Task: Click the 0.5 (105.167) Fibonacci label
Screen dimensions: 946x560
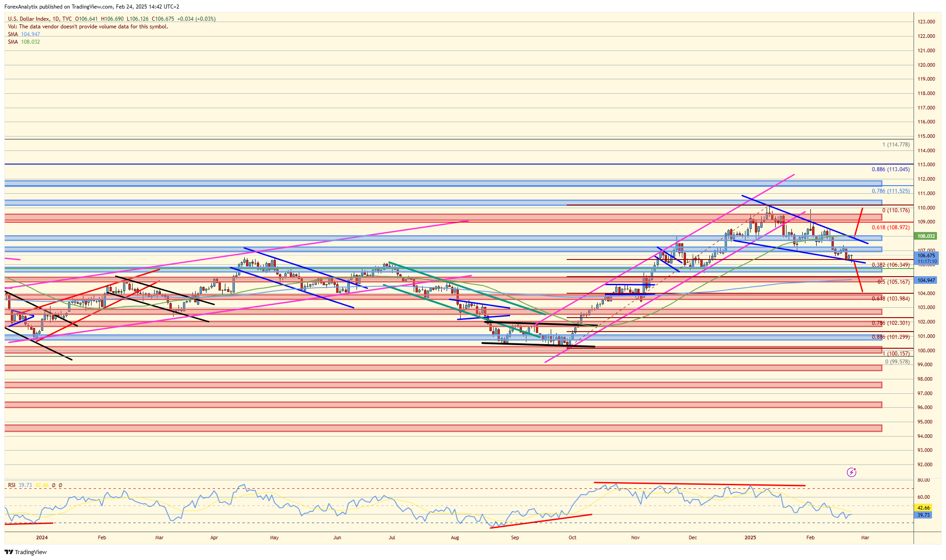Action: point(893,282)
